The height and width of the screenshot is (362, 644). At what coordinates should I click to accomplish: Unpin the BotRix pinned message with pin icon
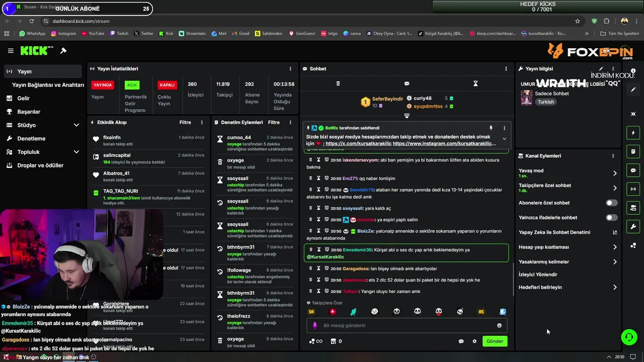pyautogui.click(x=491, y=128)
